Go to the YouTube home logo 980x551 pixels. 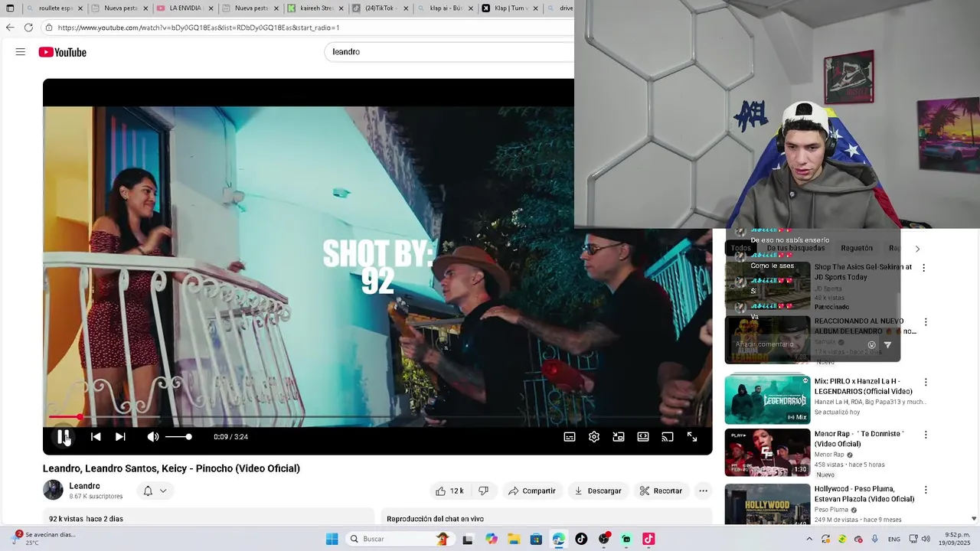click(x=63, y=52)
